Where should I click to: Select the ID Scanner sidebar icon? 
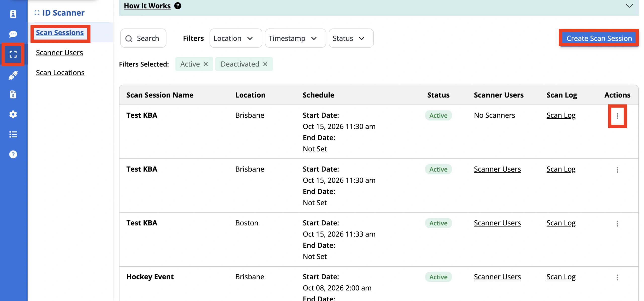[x=13, y=54]
